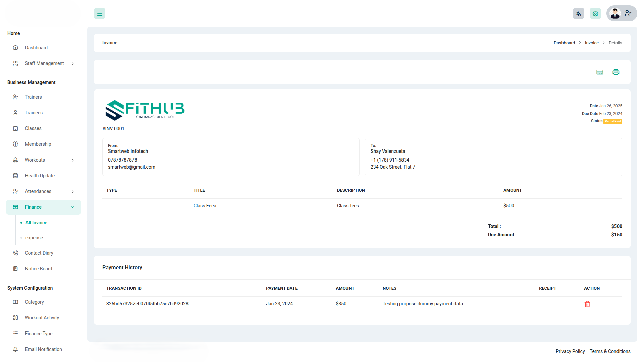Screen dimensions: 644x362
Task: Go to Dashboard via breadcrumb link
Action: pos(564,43)
